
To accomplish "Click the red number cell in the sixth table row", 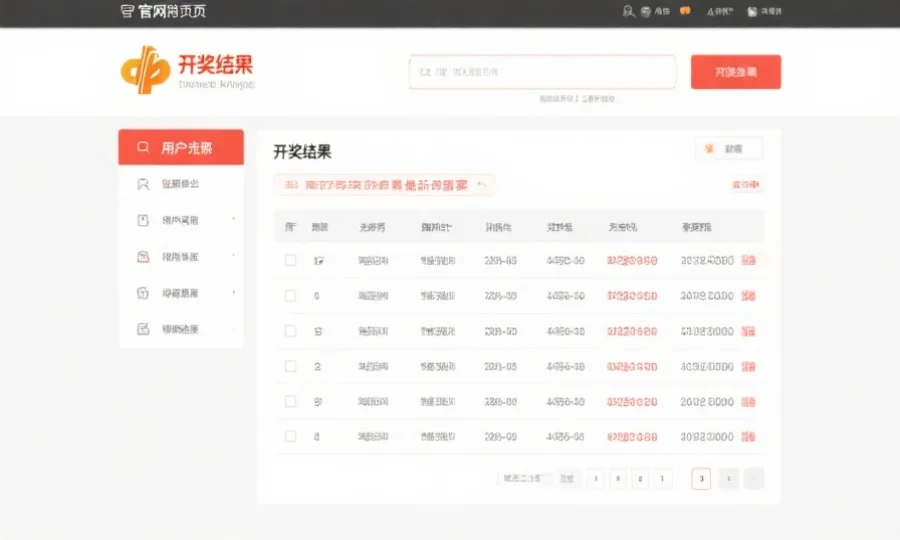I will 632,437.
